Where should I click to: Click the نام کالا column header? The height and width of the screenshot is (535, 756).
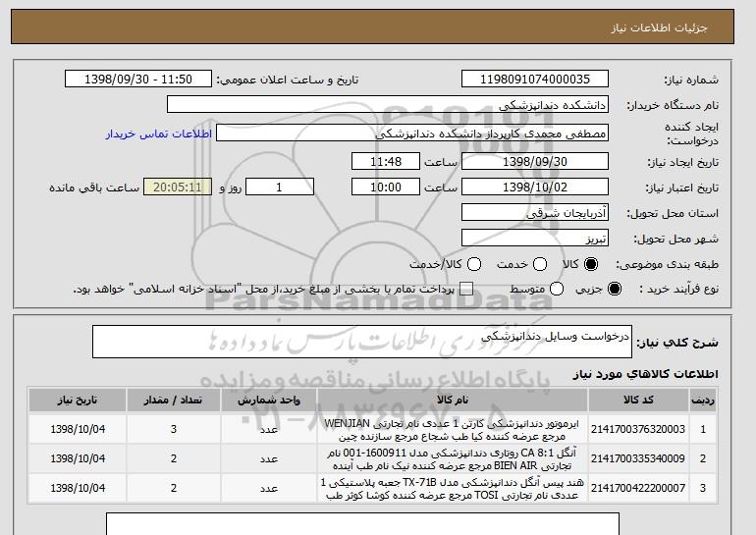tap(453, 401)
